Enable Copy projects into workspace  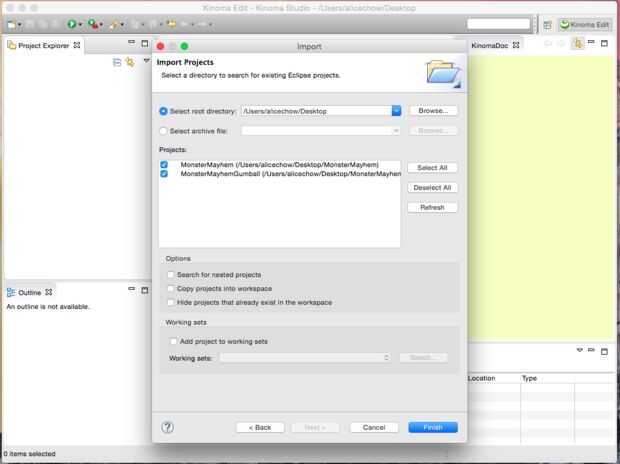pyautogui.click(x=171, y=288)
